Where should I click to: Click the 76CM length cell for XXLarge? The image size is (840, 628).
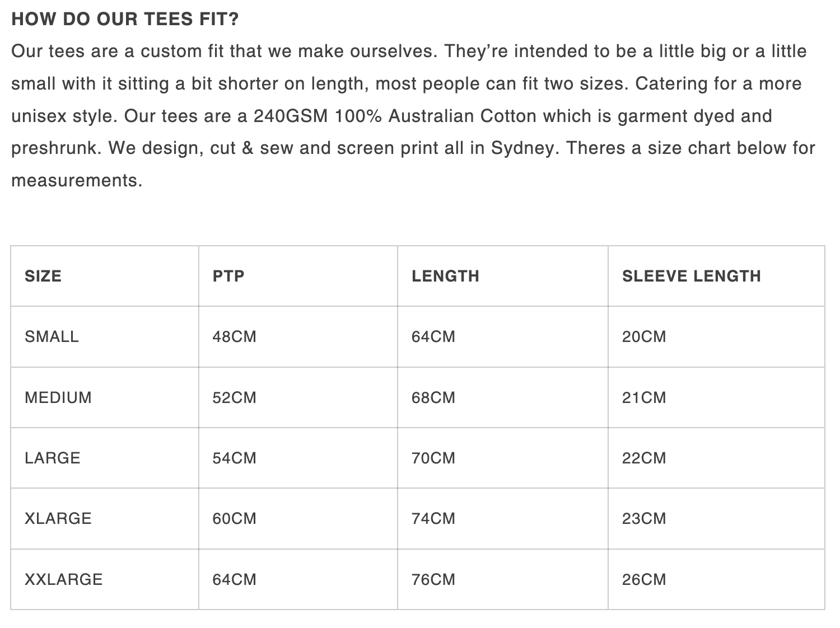tap(433, 579)
